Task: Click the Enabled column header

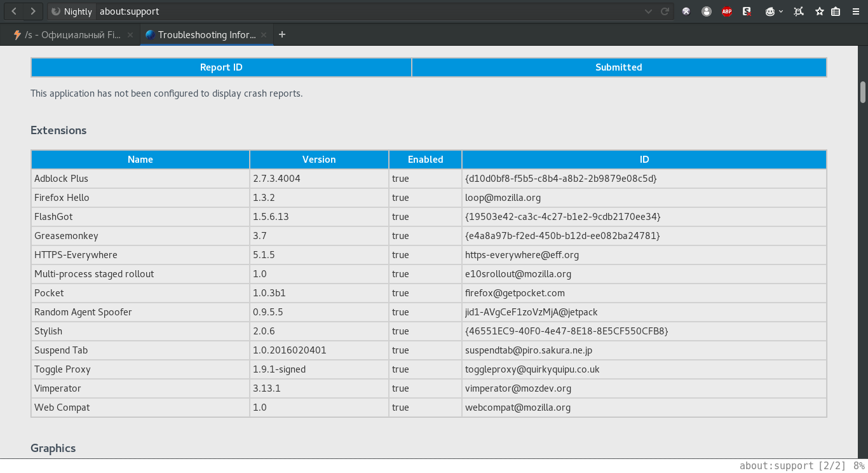Action: (426, 160)
